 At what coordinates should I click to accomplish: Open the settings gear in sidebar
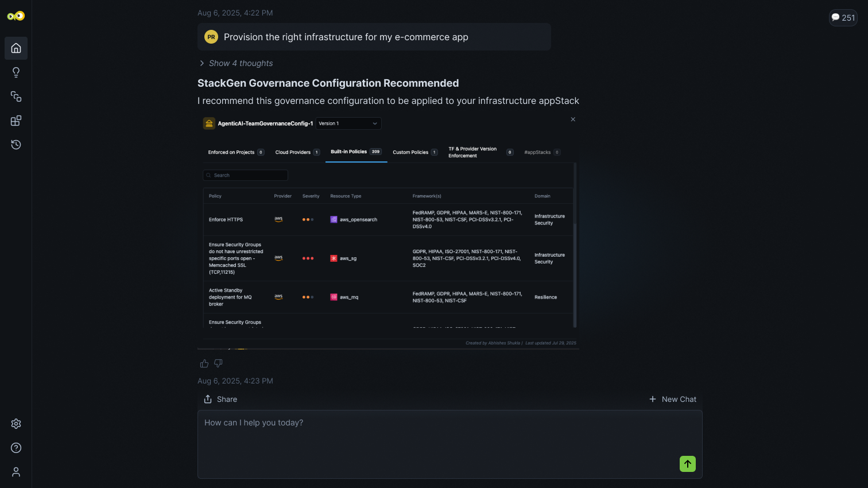(16, 424)
